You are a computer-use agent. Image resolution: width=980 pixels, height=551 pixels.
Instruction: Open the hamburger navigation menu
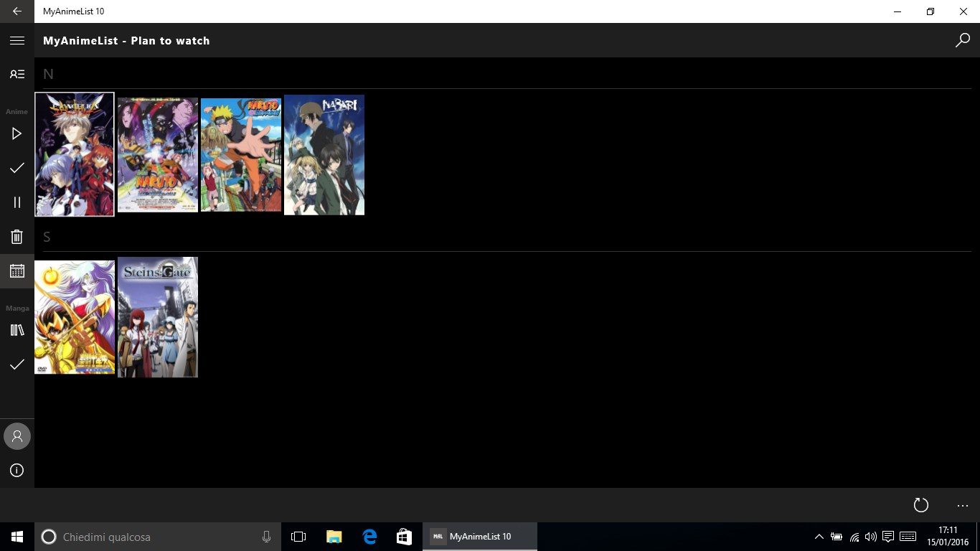[17, 41]
